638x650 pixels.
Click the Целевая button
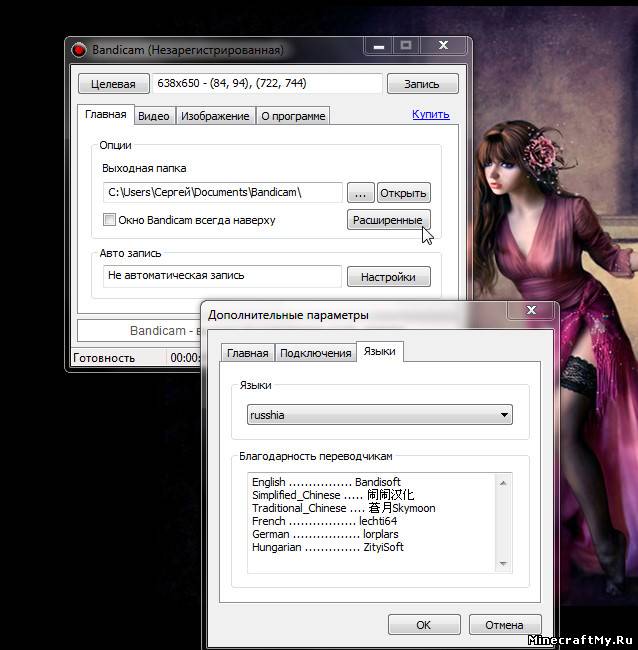(113, 84)
